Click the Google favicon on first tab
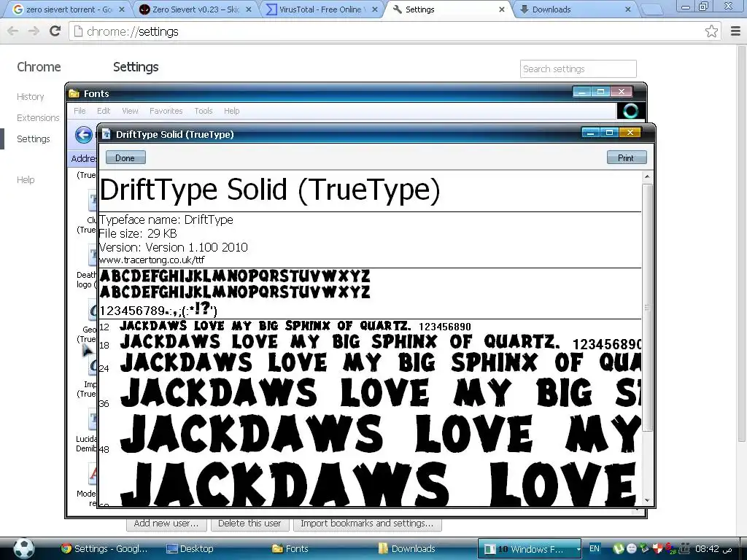 pyautogui.click(x=18, y=9)
